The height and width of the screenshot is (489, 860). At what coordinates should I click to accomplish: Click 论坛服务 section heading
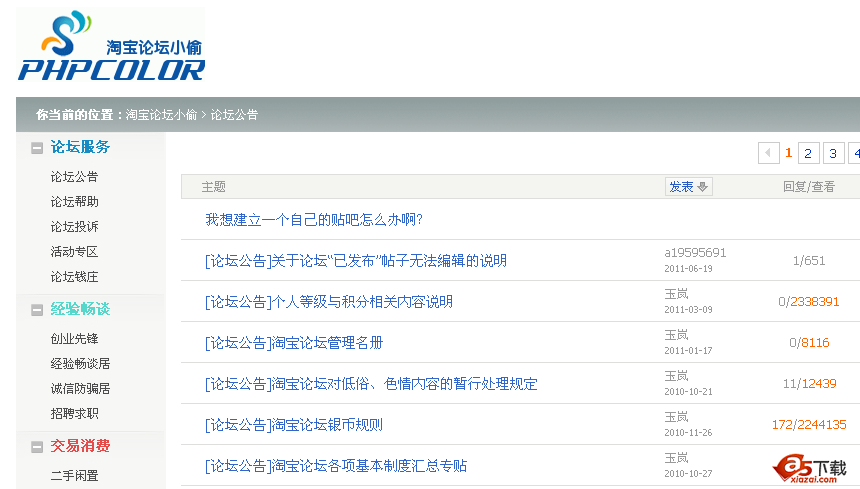click(x=80, y=147)
